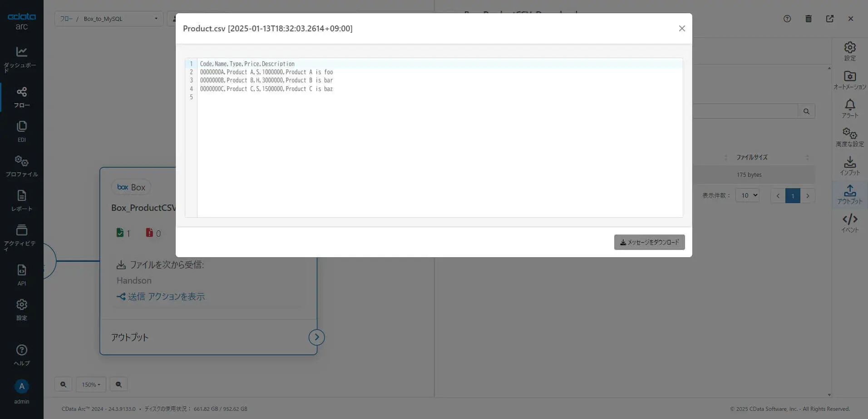
Task: Close the connector side panel
Action: tap(851, 19)
